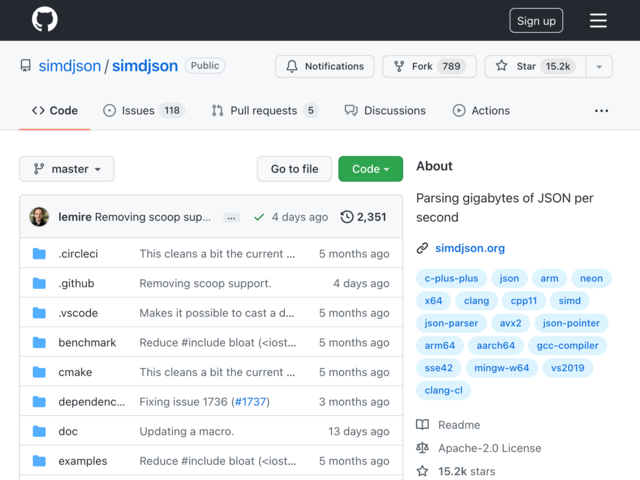Click the cmake folder icon
Screen dimensions: 640x480
point(39,372)
